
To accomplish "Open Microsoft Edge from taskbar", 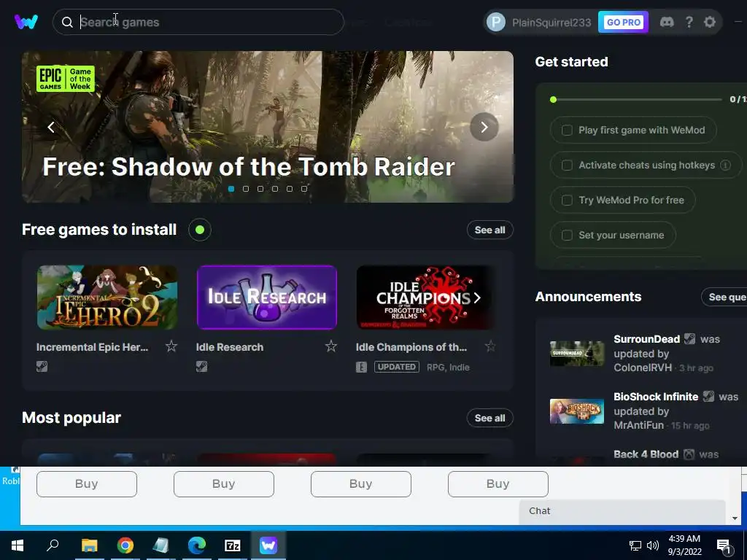I will (197, 545).
